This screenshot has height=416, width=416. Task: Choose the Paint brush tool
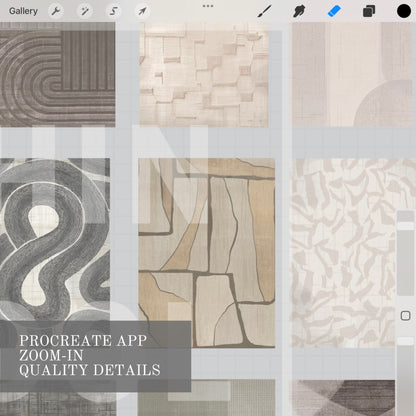[264, 11]
